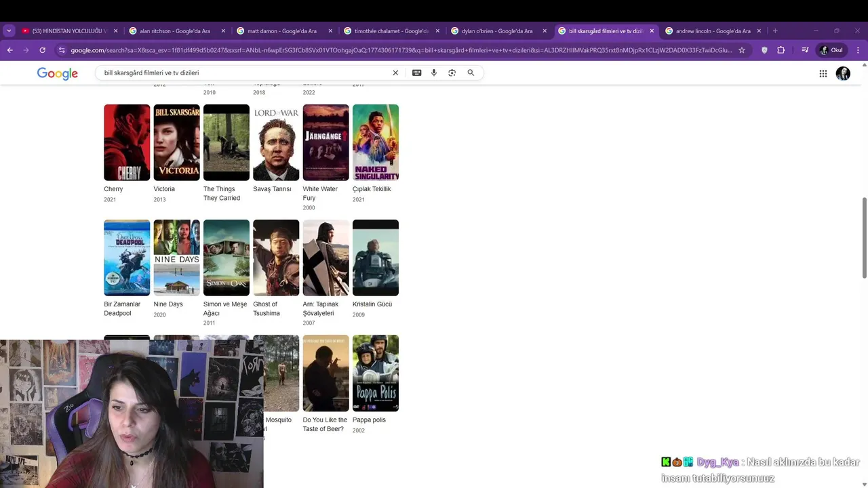Go to Google homepage via logo
This screenshot has width=868, height=488.
tap(58, 73)
